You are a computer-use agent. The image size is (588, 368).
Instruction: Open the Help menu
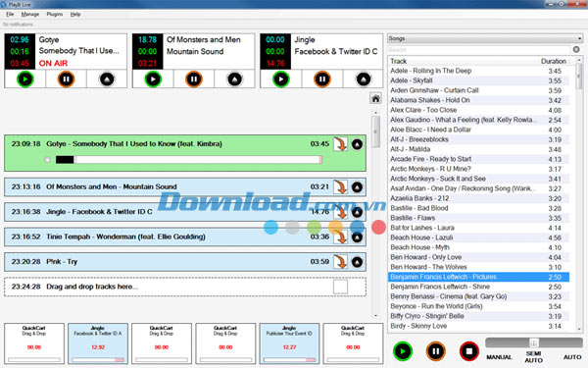point(75,15)
